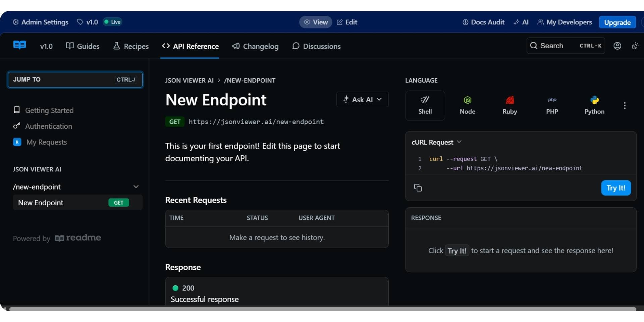Click the My Requests badge icon
Image resolution: width=644 pixels, height=322 pixels.
point(17,142)
